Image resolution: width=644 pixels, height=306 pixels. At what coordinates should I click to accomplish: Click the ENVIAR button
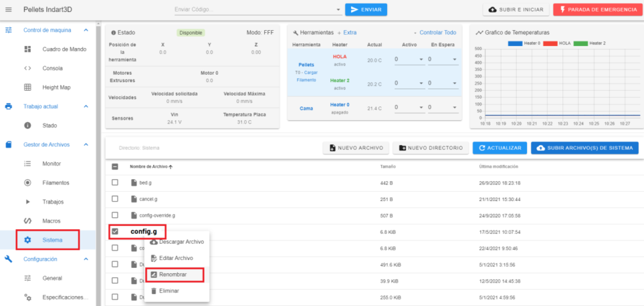[366, 9]
